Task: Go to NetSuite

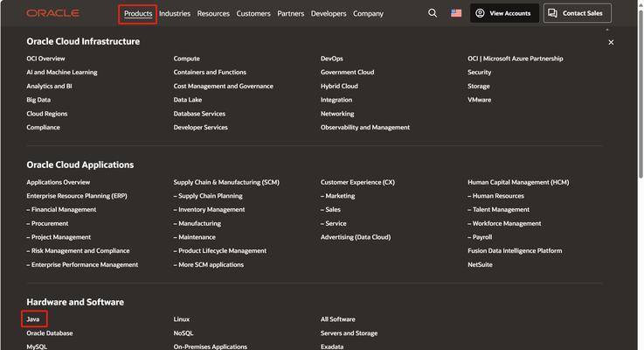Action: pyautogui.click(x=480, y=264)
